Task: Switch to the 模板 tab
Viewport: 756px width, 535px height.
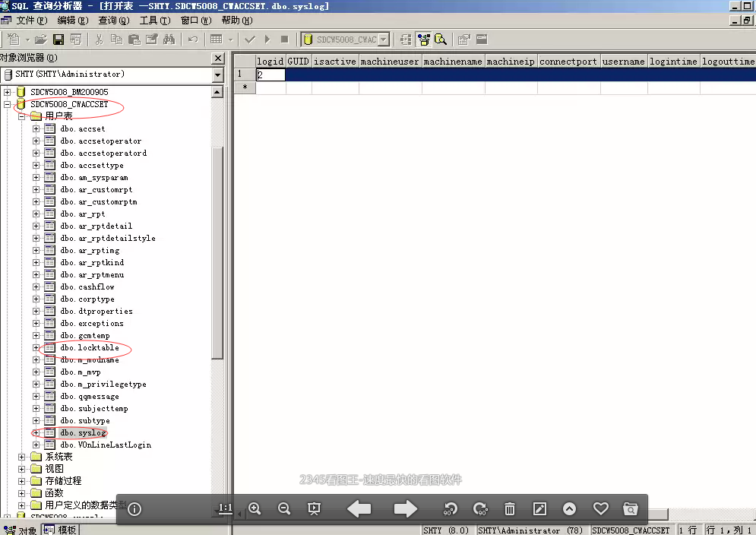Action: tap(65, 530)
